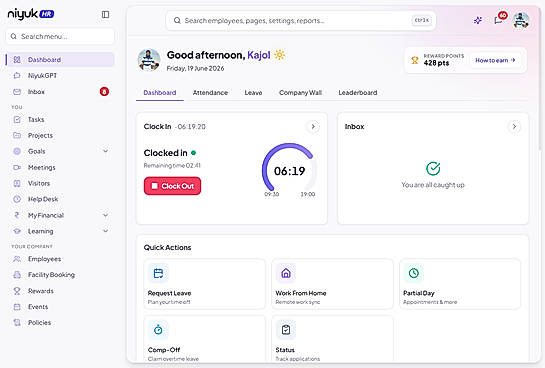The image size is (545, 368).
Task: Click the Visitors sidebar icon
Action: click(17, 183)
